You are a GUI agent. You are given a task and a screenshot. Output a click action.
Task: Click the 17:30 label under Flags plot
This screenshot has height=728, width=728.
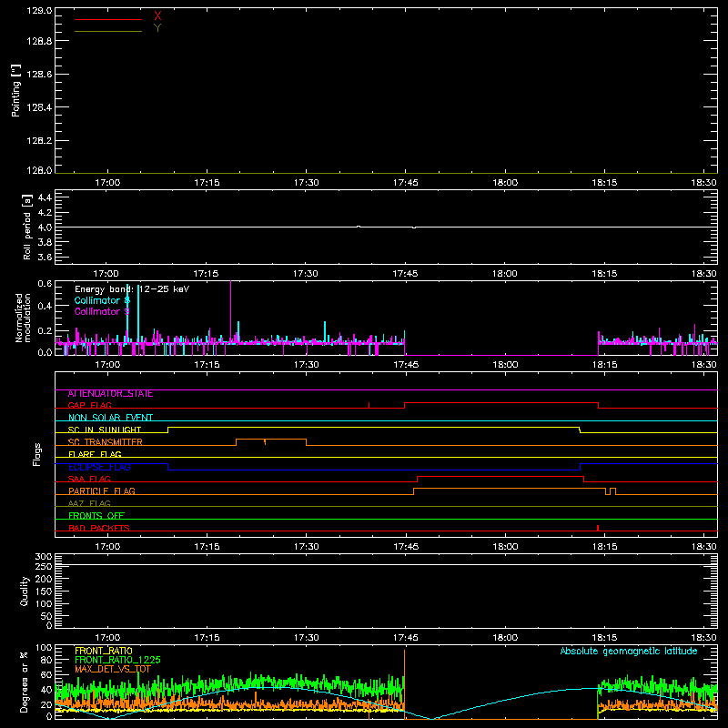(x=306, y=547)
